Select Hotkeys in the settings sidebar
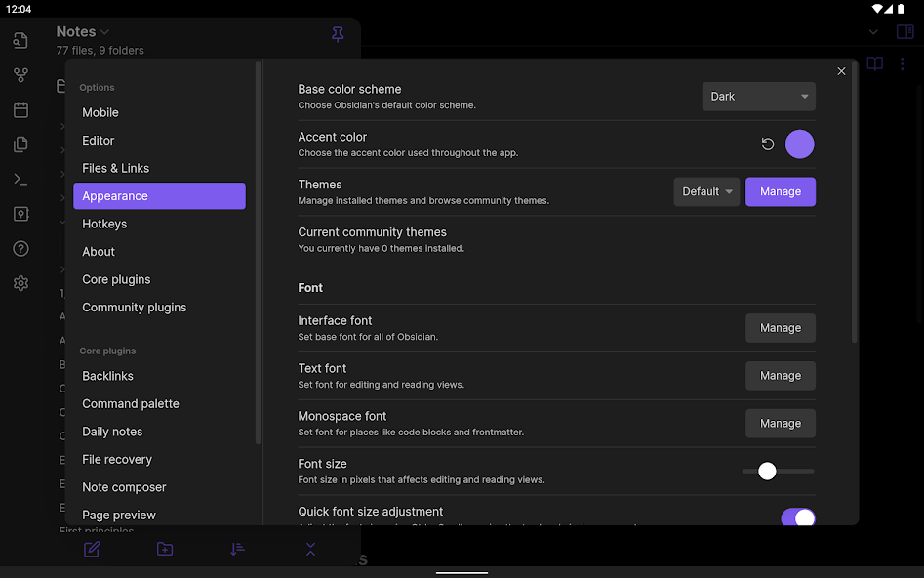 point(104,224)
